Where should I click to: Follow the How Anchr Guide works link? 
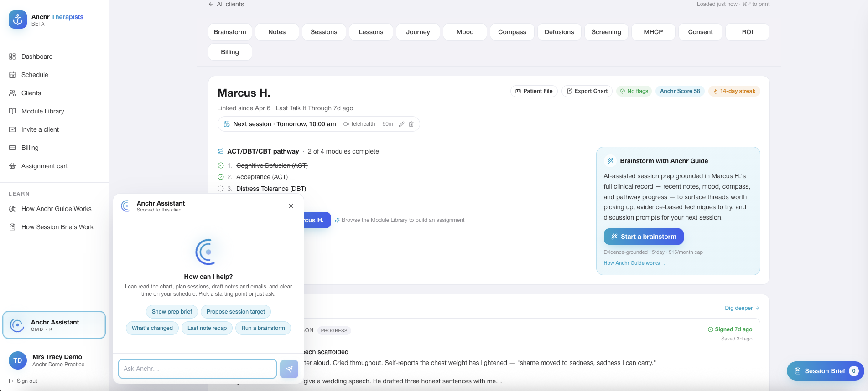pos(634,263)
